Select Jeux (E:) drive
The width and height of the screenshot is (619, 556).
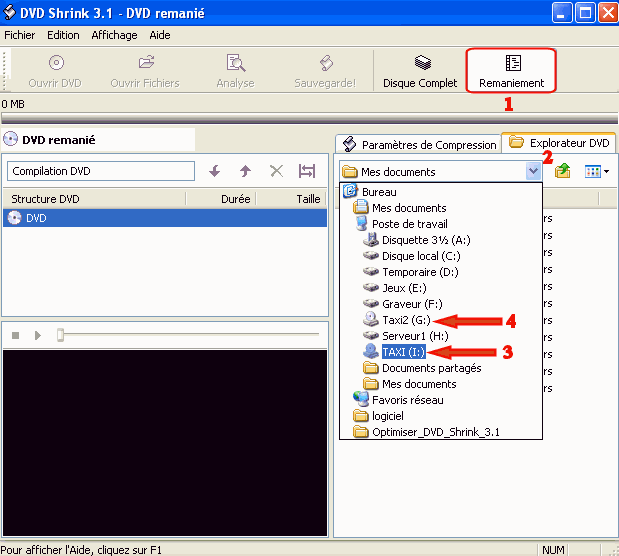point(404,288)
